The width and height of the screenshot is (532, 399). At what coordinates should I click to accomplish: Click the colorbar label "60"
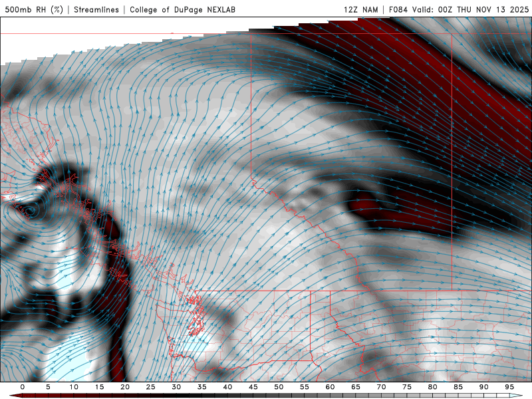point(330,387)
